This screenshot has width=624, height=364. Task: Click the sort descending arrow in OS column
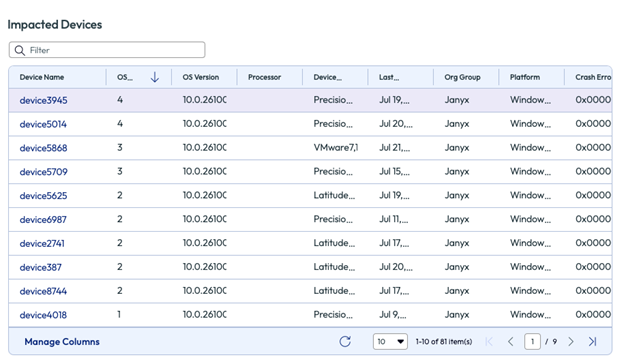pyautogui.click(x=155, y=77)
